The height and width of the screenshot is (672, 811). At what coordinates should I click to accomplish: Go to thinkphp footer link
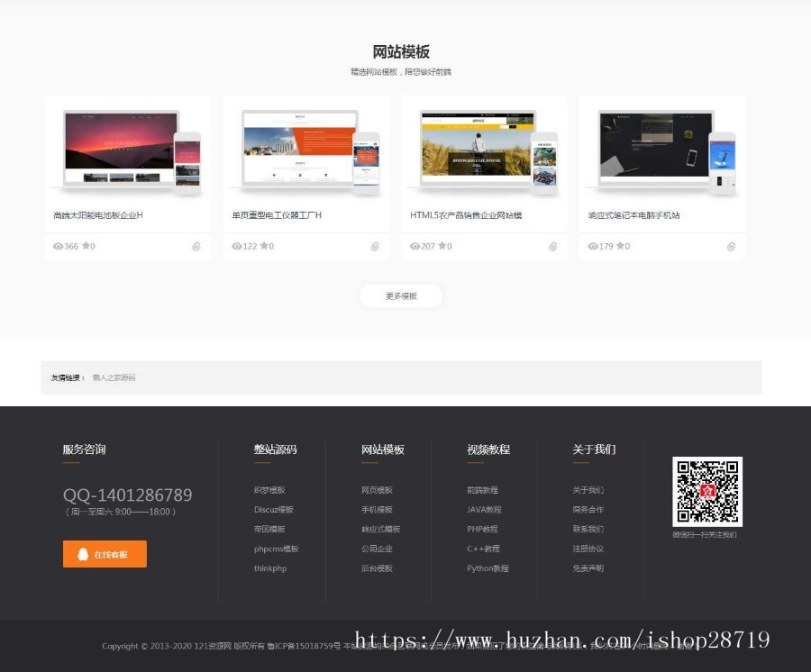pyautogui.click(x=270, y=568)
